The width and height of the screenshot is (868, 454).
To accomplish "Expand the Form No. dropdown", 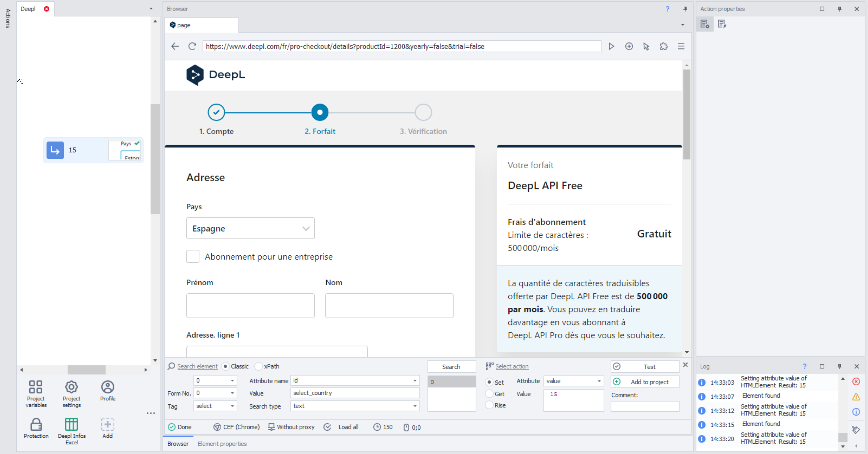I will point(232,393).
